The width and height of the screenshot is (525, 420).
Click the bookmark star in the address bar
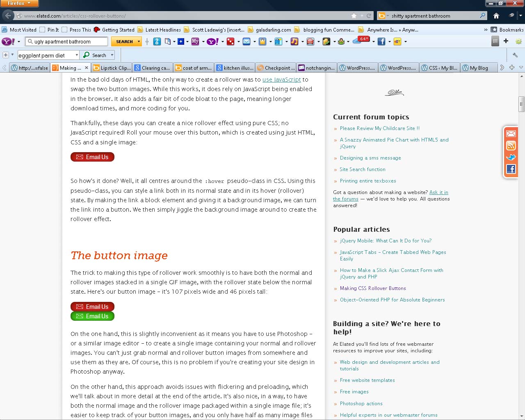(354, 16)
